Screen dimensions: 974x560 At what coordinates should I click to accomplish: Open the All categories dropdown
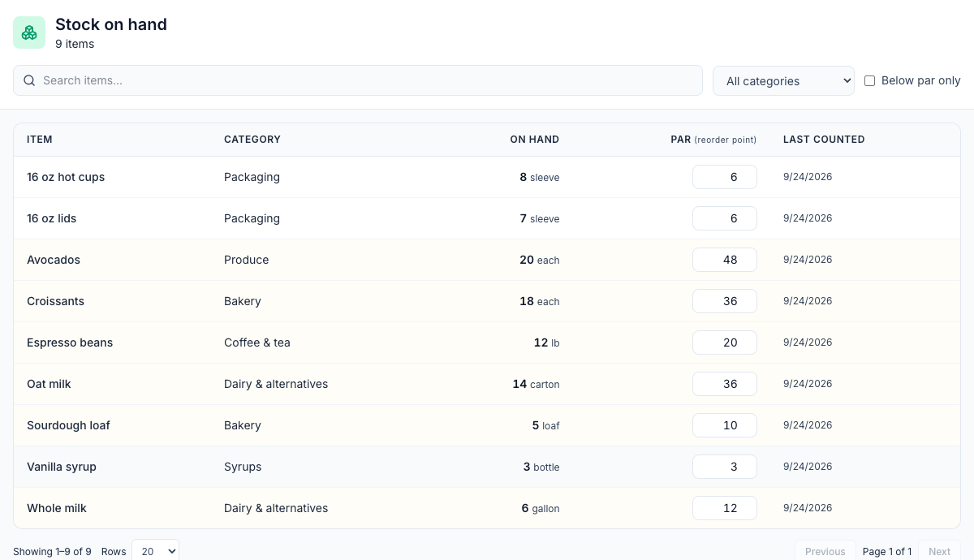783,80
